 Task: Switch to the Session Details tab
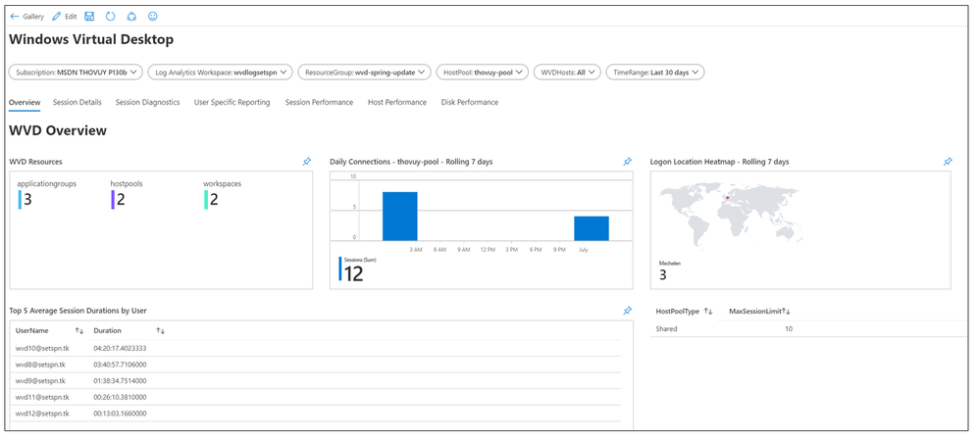tap(77, 102)
